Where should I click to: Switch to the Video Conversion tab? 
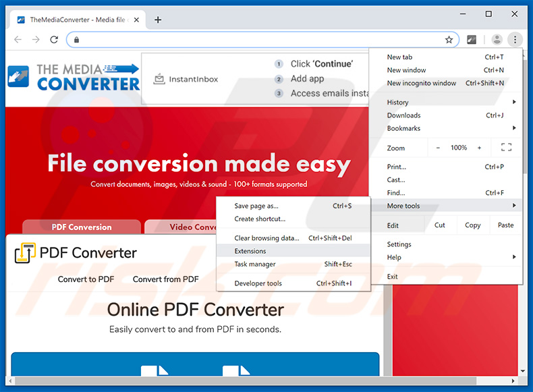(181, 227)
